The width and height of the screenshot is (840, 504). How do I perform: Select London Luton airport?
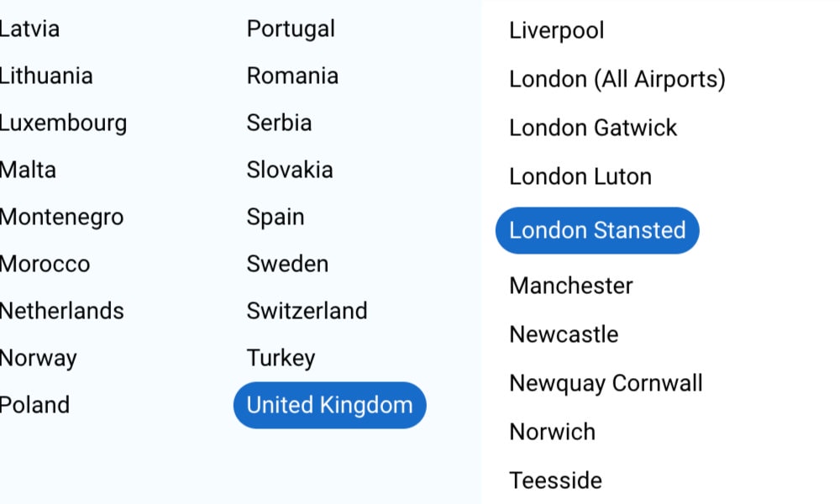tap(580, 176)
